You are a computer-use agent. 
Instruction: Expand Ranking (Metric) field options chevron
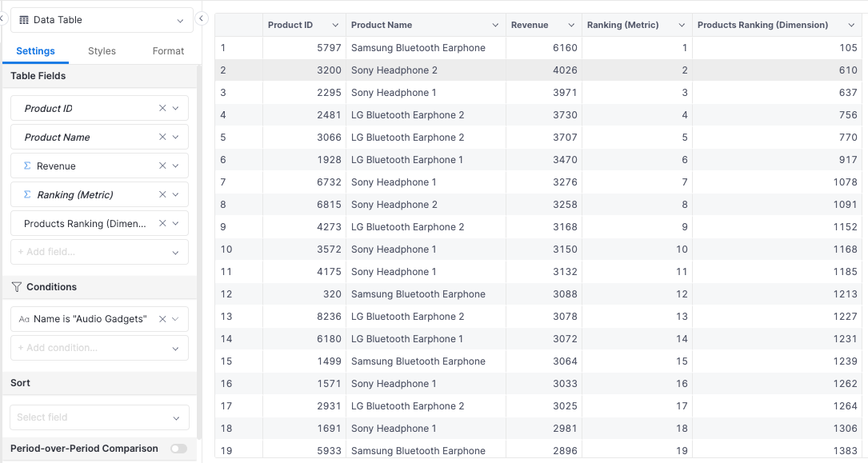click(x=175, y=194)
